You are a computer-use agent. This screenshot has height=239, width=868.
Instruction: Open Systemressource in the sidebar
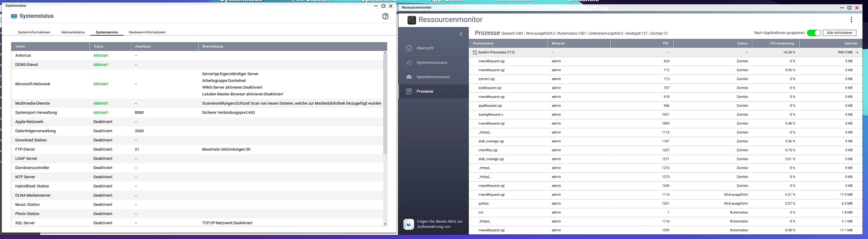point(433,63)
